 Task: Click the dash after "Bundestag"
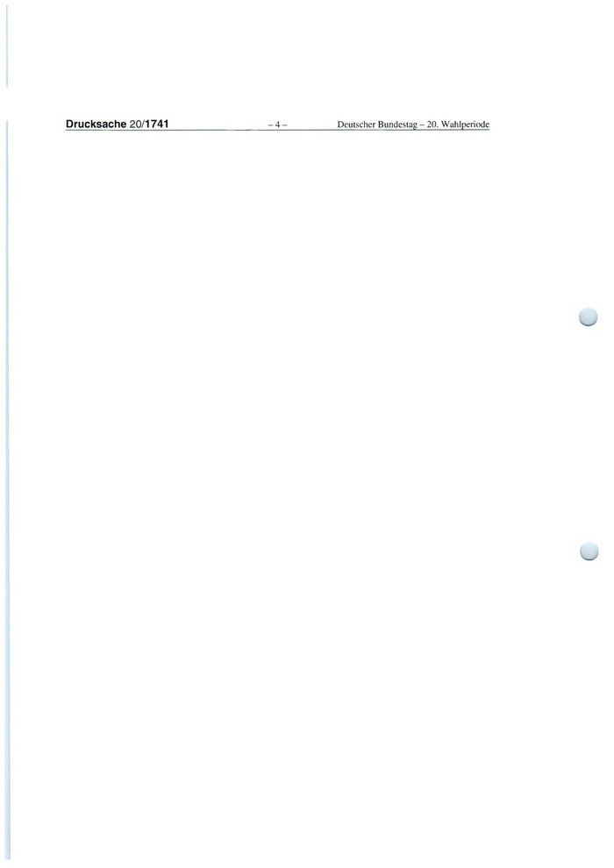[x=422, y=125]
